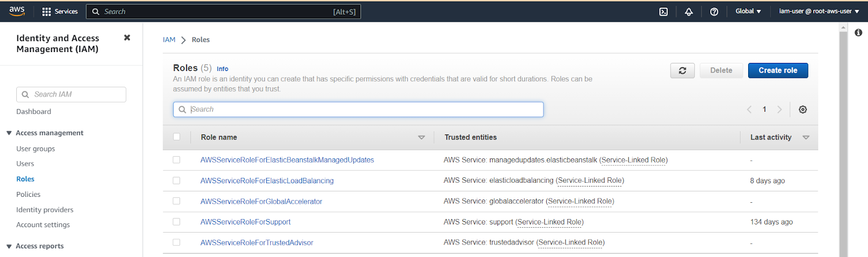The width and height of the screenshot is (868, 257).
Task: Click the AWS logo home icon
Action: point(17,11)
